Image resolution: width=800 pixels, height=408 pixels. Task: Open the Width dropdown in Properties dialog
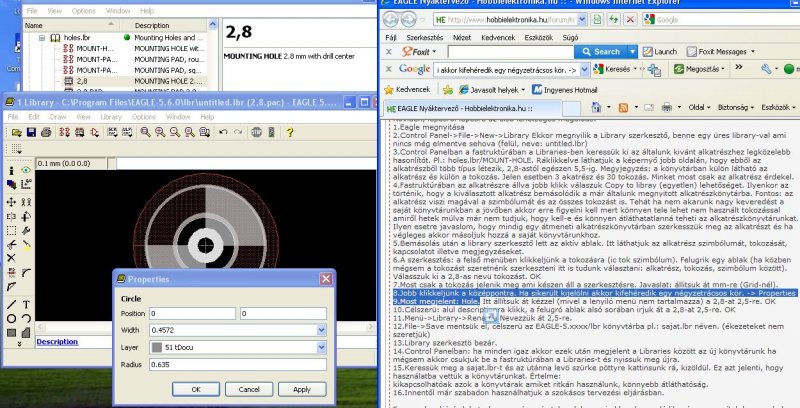pyautogui.click(x=321, y=330)
